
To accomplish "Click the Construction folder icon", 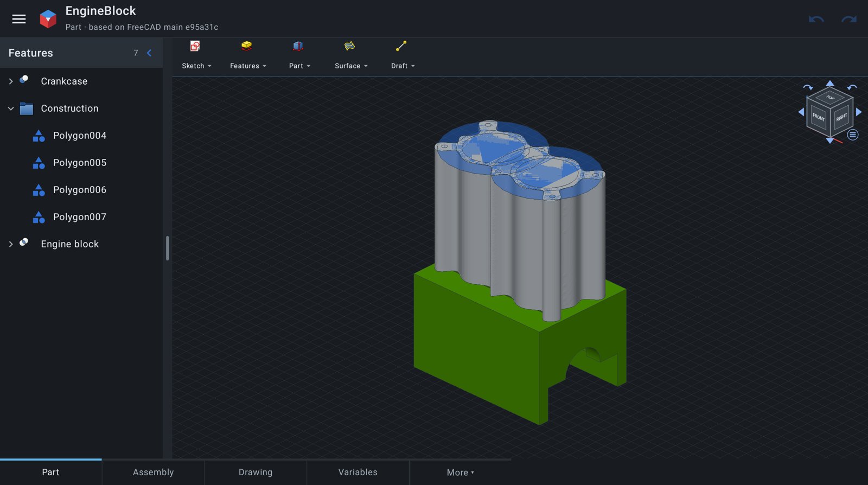I will [27, 109].
